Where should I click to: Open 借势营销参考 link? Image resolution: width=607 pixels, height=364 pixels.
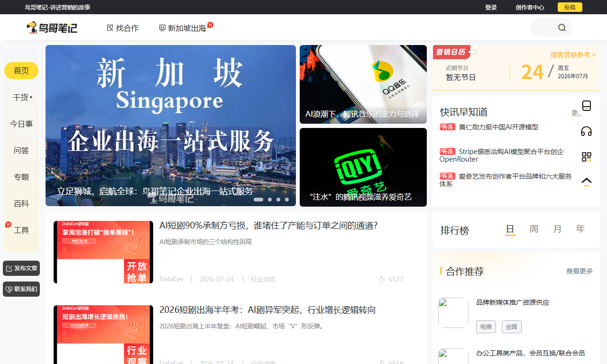[573, 55]
